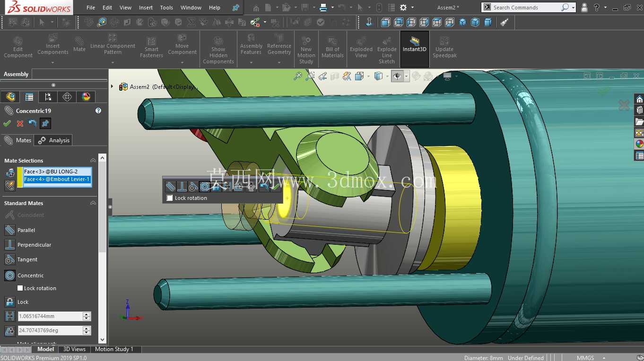The width and height of the screenshot is (644, 361).
Task: Click Bill of Materials button
Action: coord(332,47)
